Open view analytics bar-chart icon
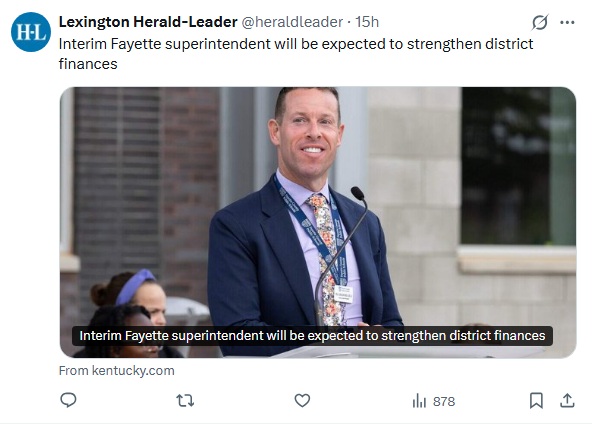592x424 pixels. point(419,401)
